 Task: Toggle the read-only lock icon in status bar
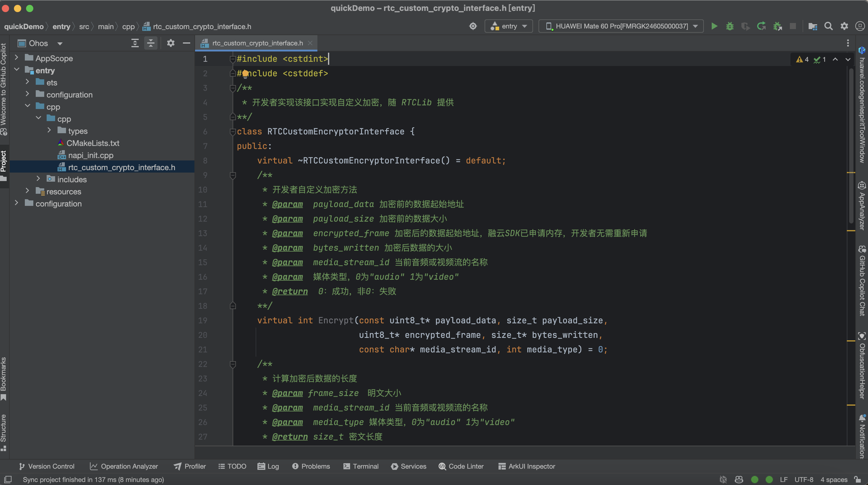click(x=858, y=479)
